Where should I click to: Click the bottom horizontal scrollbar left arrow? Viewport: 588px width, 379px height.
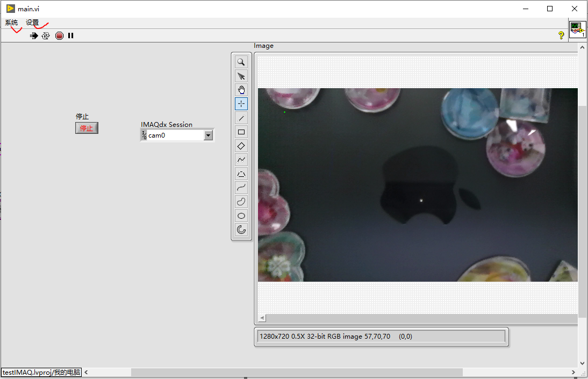point(86,372)
